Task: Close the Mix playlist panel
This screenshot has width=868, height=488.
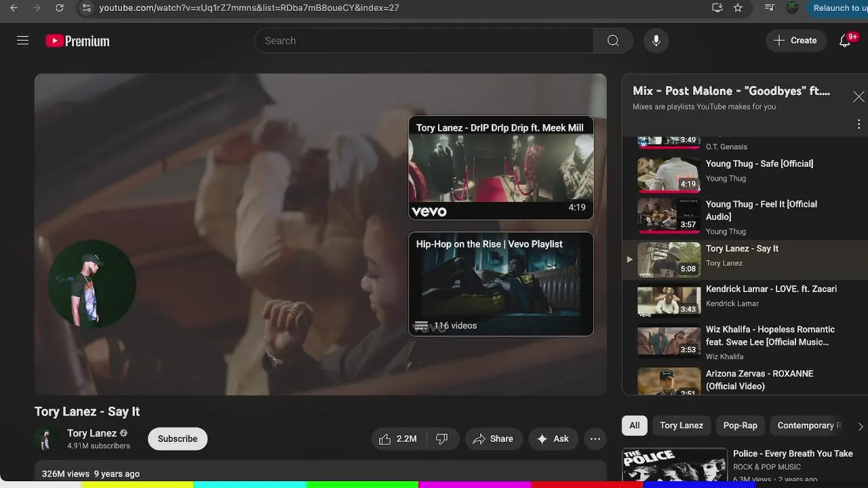Action: pos(859,97)
